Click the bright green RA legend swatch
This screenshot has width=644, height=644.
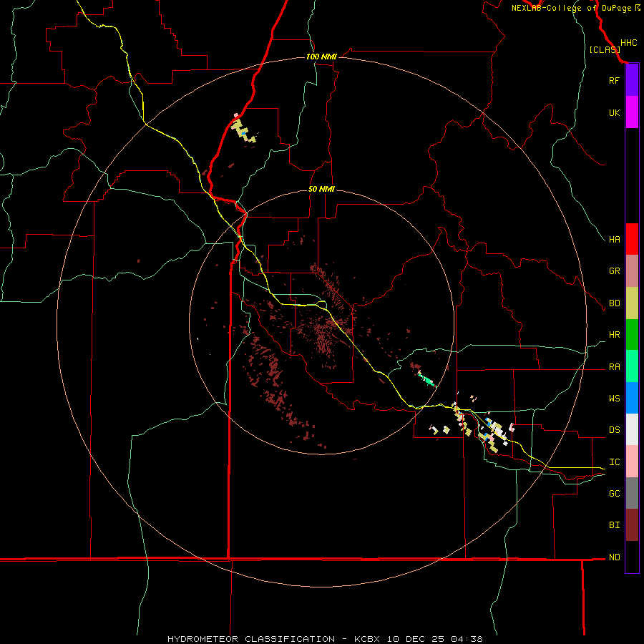point(632,366)
